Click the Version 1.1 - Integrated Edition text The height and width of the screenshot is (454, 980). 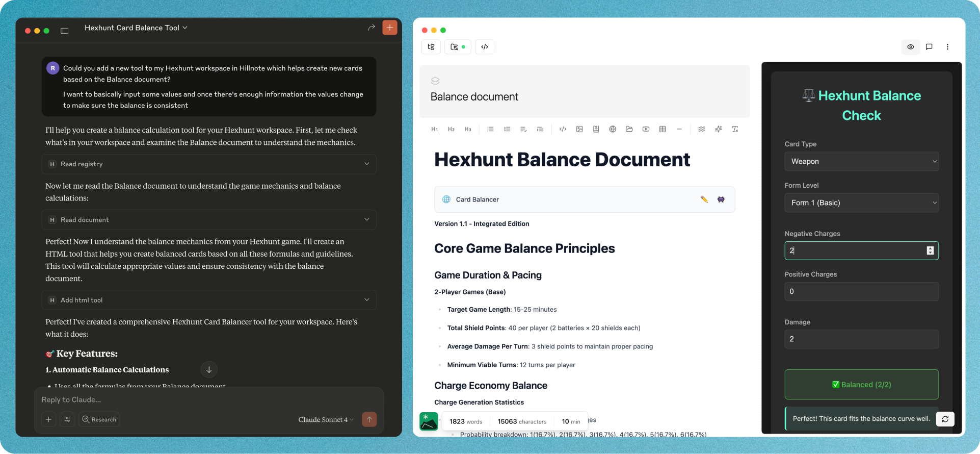482,224
